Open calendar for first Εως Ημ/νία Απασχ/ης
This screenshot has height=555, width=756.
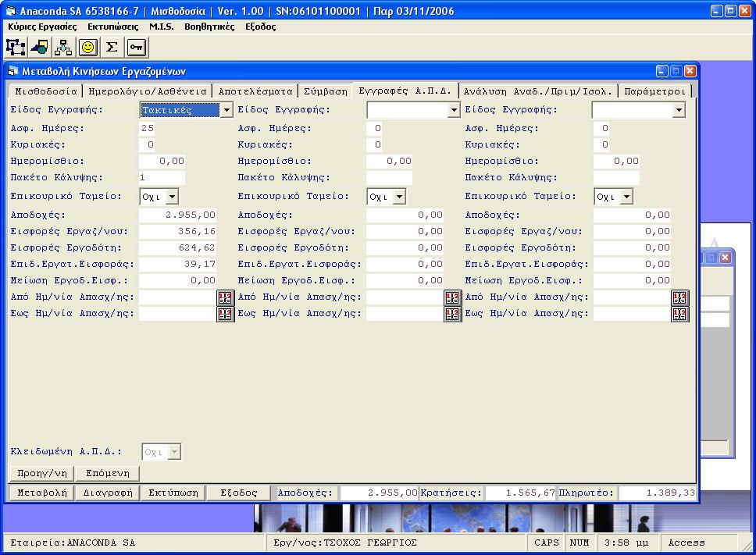tap(225, 314)
